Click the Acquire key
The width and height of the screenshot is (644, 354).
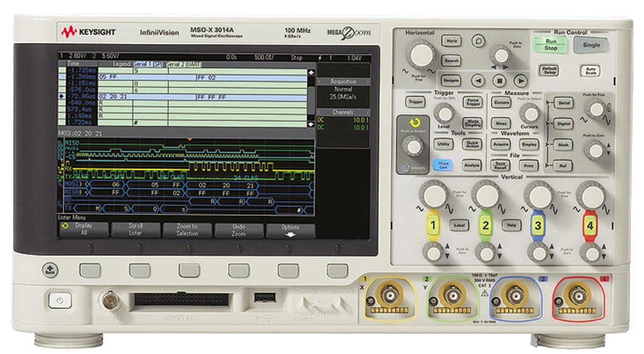501,144
